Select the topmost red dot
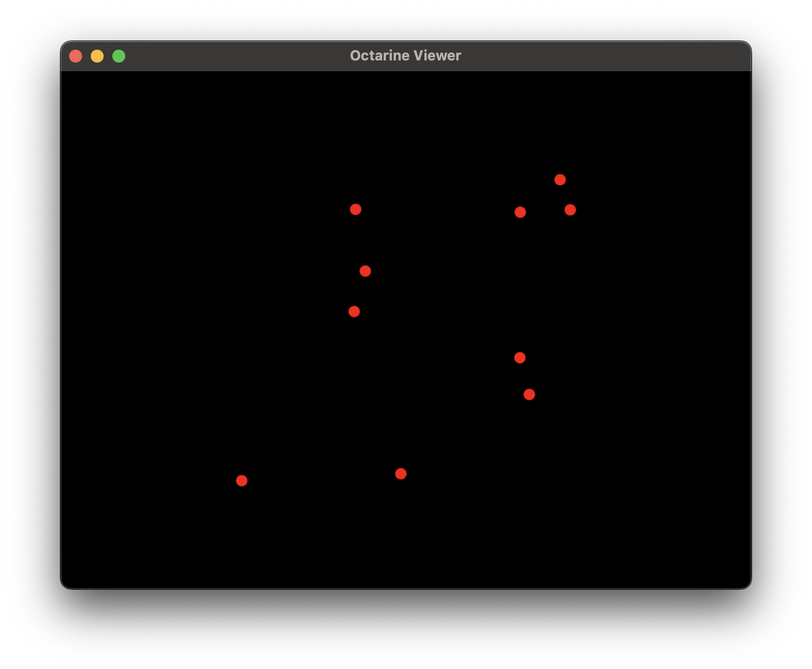812x669 pixels. [560, 180]
